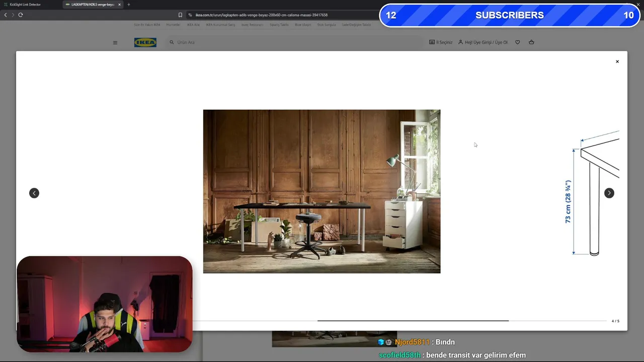Open the IKEA hamburger menu

[115, 43]
